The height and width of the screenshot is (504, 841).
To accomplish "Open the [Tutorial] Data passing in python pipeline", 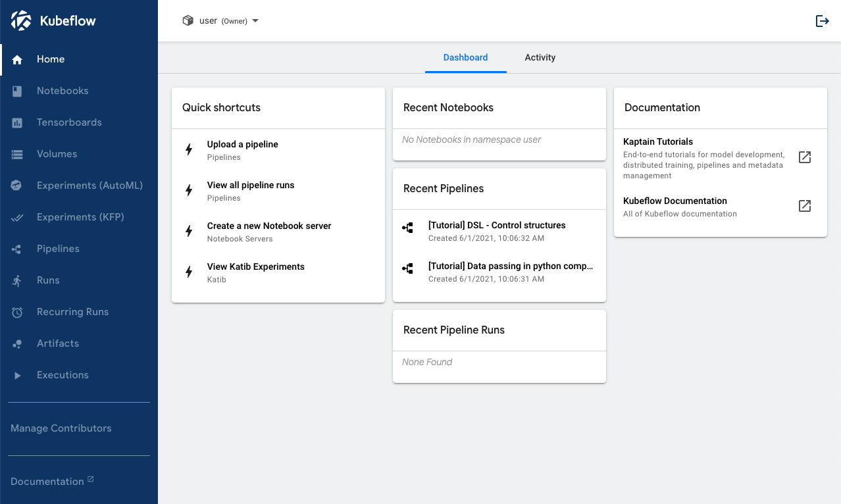I will pyautogui.click(x=499, y=272).
